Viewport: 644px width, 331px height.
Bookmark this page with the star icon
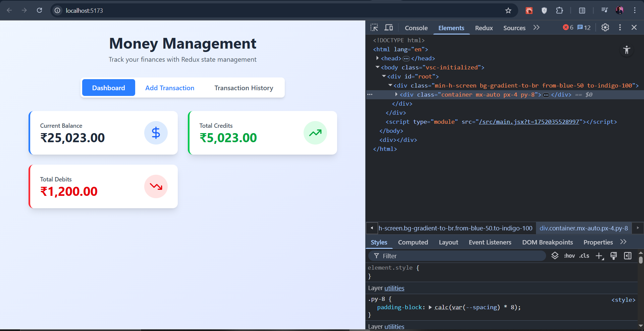[x=508, y=10]
